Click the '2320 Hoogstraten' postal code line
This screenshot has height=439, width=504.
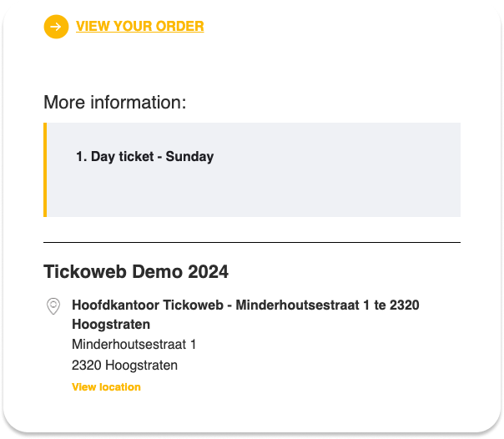(x=124, y=366)
